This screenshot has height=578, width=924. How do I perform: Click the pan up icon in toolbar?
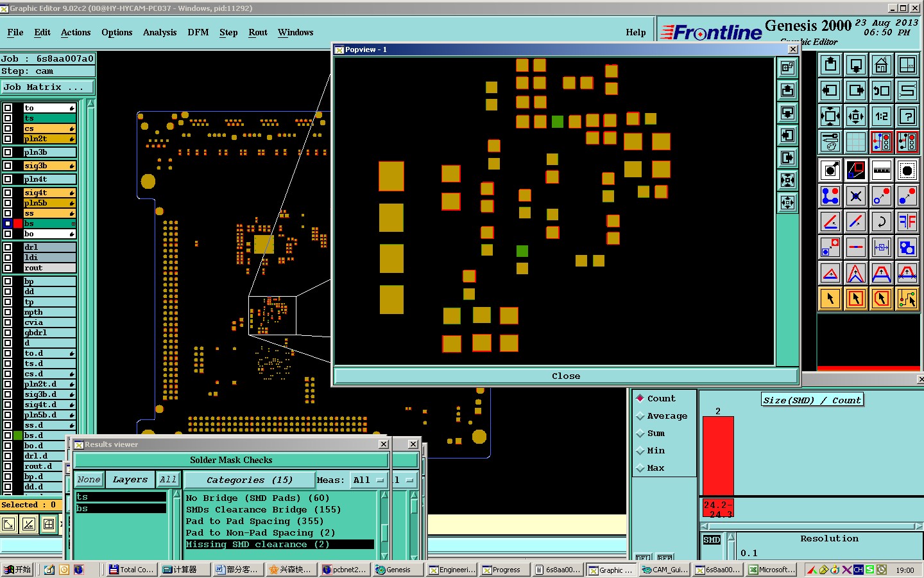[830, 65]
